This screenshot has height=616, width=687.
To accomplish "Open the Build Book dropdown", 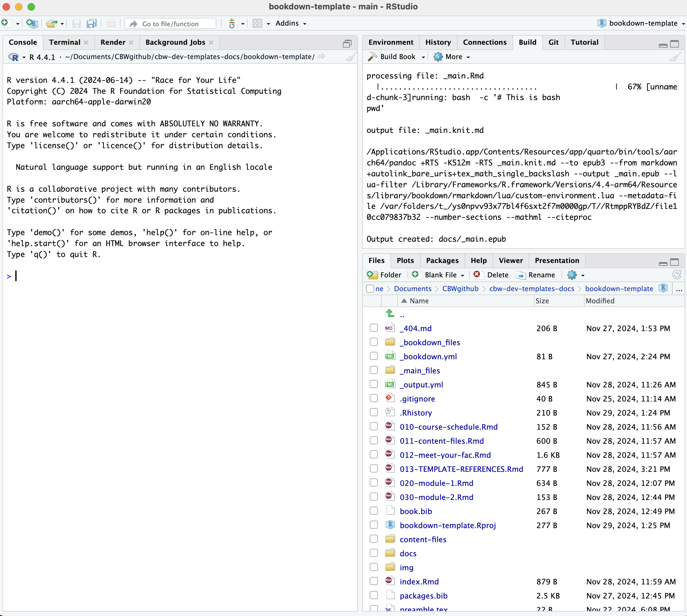I will (x=396, y=57).
